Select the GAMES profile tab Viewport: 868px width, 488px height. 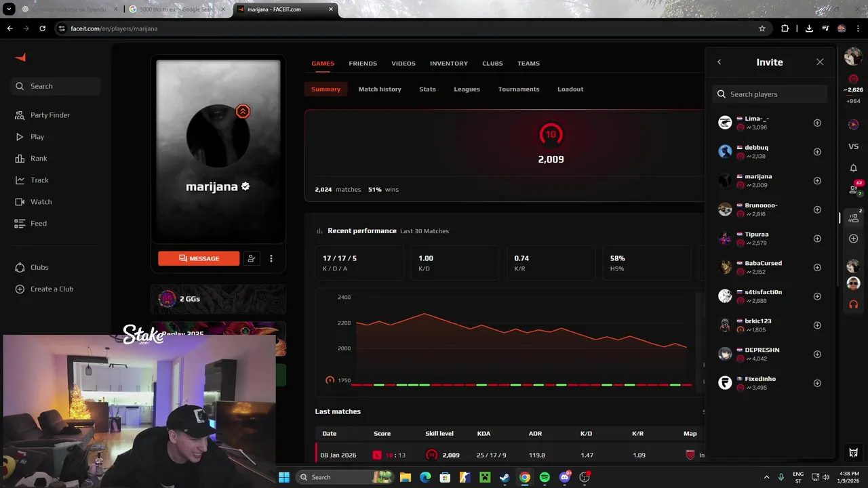[323, 63]
